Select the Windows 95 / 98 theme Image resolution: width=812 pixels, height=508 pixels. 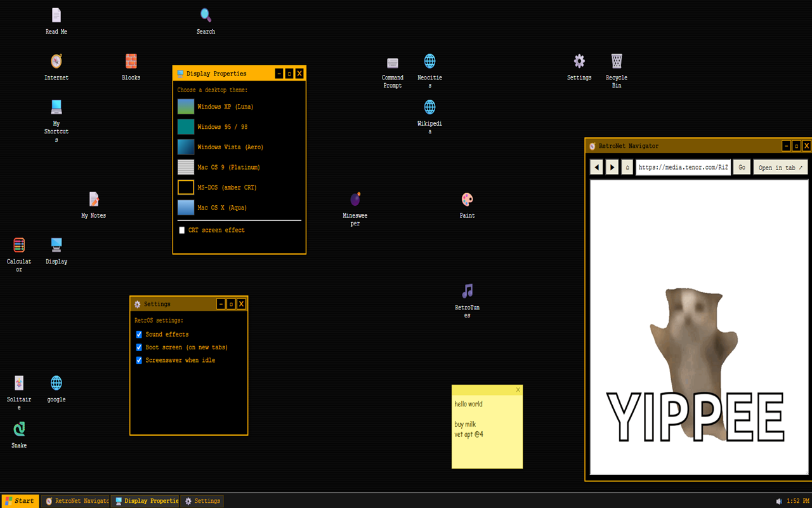pos(239,127)
